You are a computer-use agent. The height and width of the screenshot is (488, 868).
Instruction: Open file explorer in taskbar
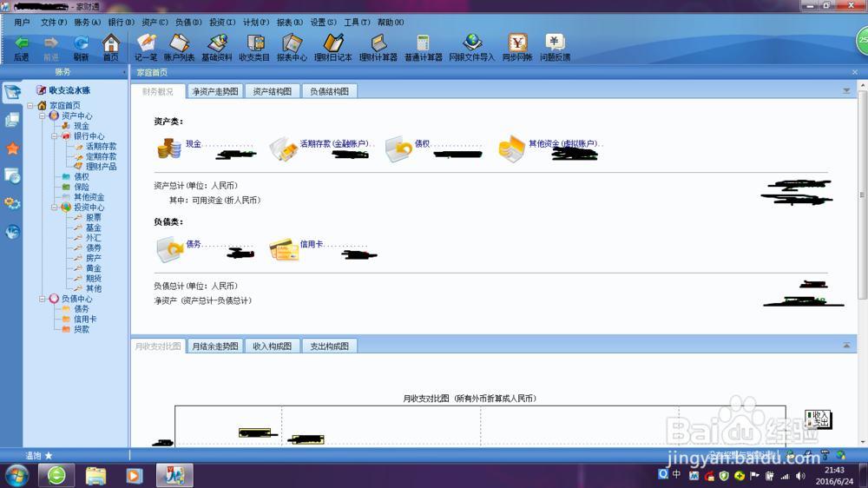pyautogui.click(x=95, y=475)
